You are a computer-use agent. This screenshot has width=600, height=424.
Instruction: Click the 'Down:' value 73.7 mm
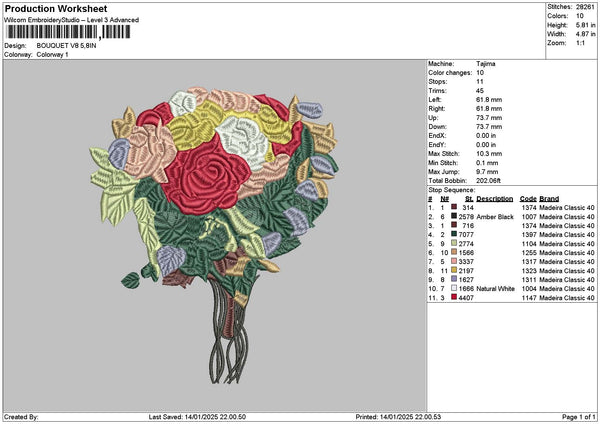pos(489,127)
